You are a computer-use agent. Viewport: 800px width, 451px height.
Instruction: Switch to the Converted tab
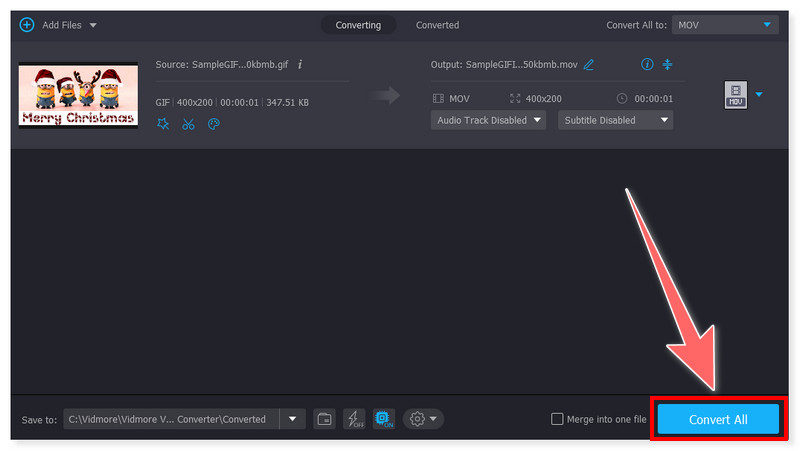(x=437, y=25)
